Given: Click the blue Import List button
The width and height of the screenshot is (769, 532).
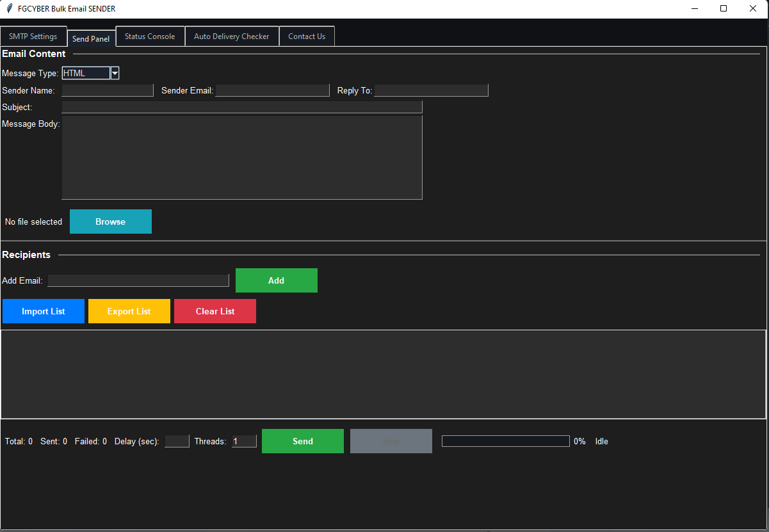Looking at the screenshot, I should click(x=44, y=311).
